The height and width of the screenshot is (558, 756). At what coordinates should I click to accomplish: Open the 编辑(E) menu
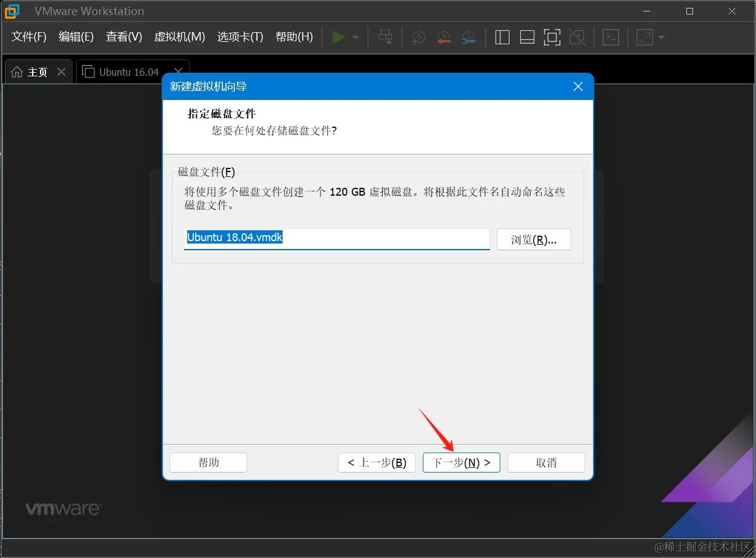coord(76,37)
